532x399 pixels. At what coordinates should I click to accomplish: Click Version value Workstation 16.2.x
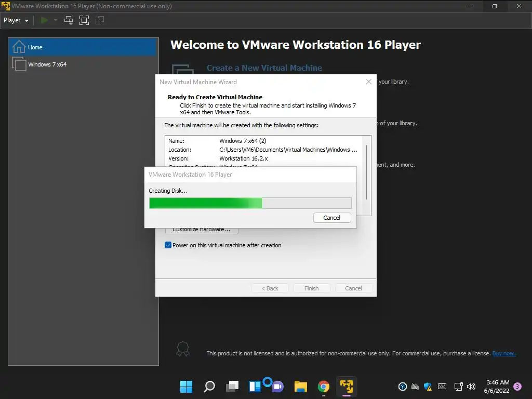[244, 158]
